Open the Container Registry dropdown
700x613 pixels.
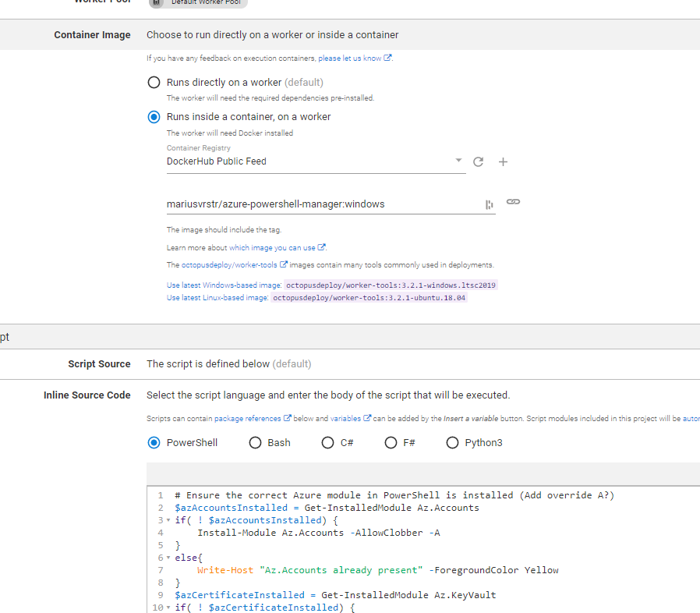pos(459,161)
